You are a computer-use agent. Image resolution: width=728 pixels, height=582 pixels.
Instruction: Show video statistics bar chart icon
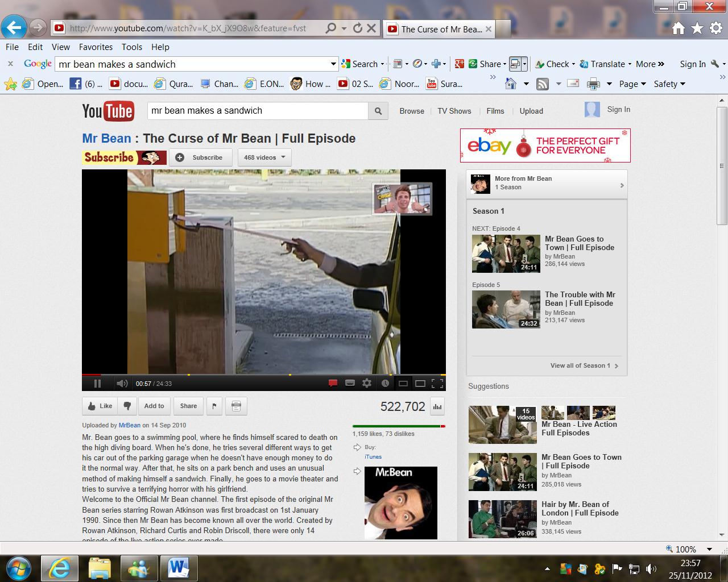click(437, 406)
